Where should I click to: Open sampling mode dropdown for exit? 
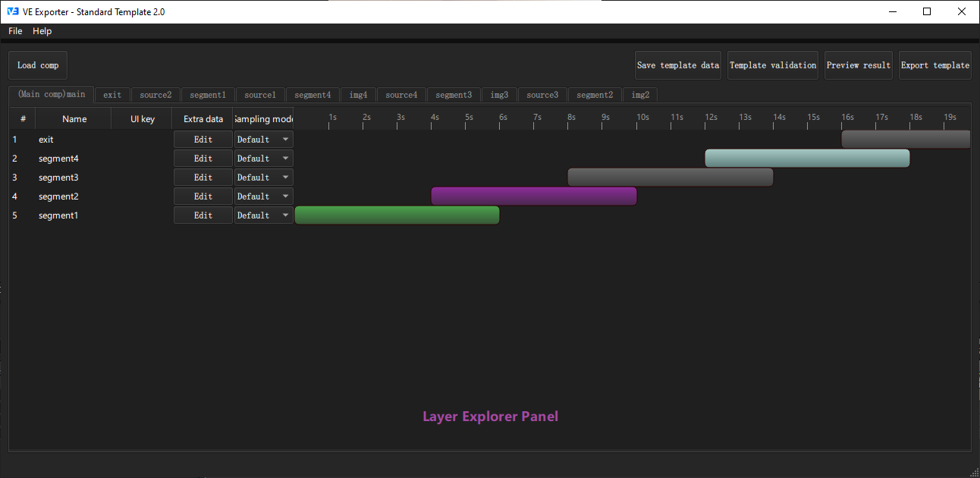263,140
